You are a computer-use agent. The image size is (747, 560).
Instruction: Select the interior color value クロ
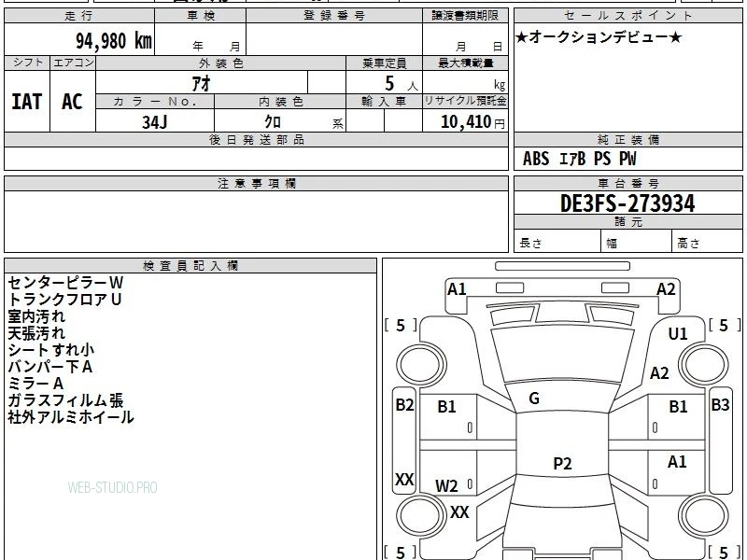tap(273, 122)
